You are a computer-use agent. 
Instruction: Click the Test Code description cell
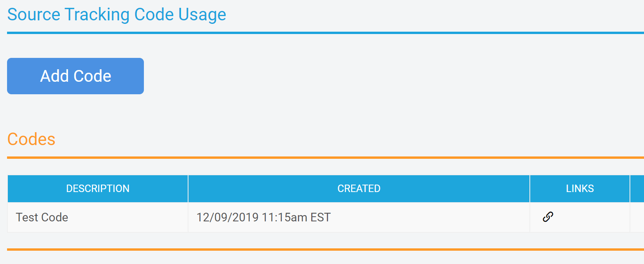click(42, 217)
